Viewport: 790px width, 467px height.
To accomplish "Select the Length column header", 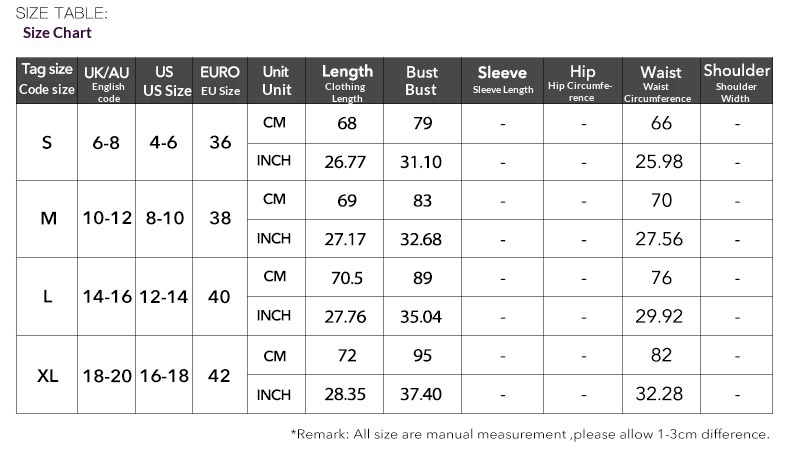I will [347, 82].
